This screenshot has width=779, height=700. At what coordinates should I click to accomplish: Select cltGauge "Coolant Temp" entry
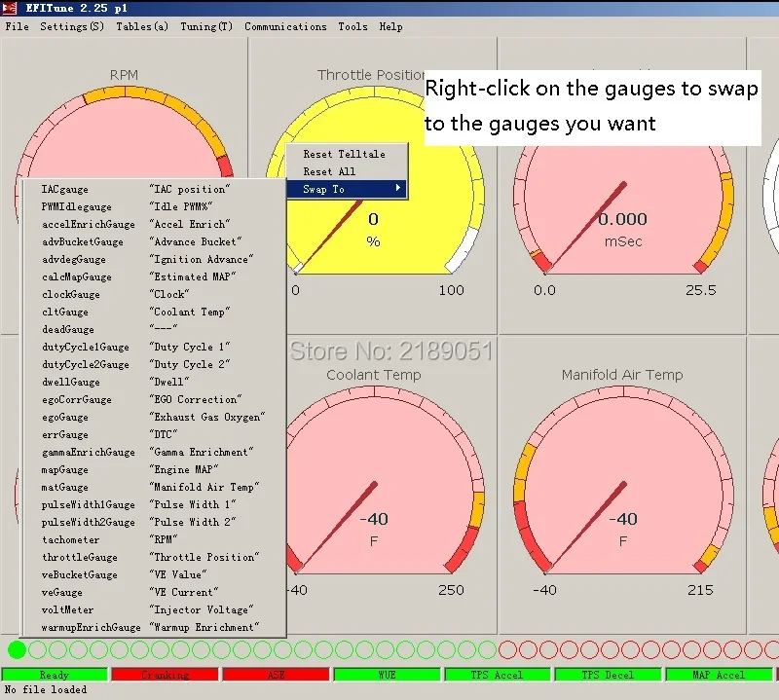153,312
